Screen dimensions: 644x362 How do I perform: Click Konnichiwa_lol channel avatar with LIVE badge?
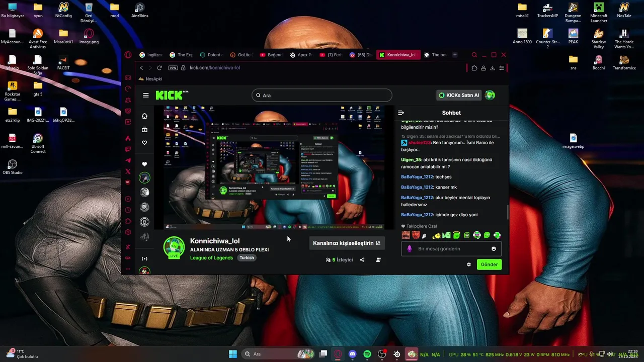click(174, 247)
